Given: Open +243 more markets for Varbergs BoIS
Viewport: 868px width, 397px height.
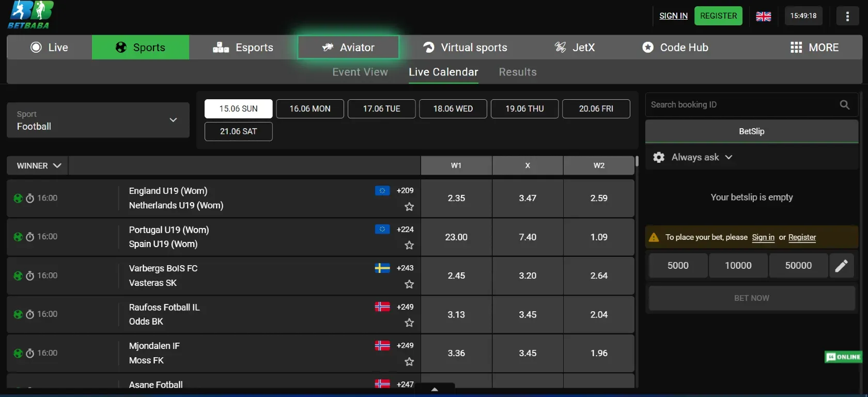Looking at the screenshot, I should pyautogui.click(x=405, y=268).
